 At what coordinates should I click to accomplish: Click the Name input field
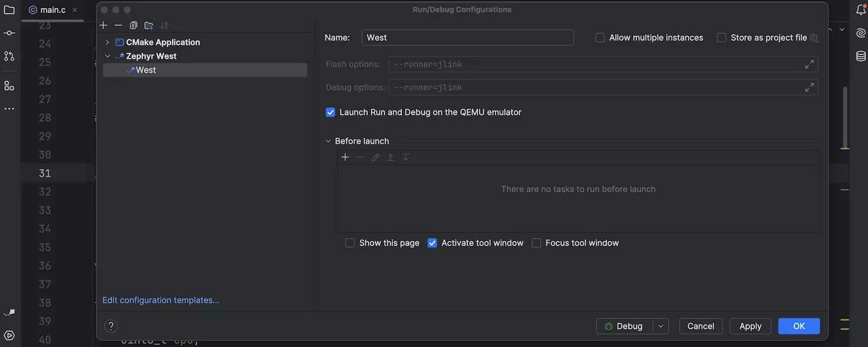pyautogui.click(x=467, y=38)
